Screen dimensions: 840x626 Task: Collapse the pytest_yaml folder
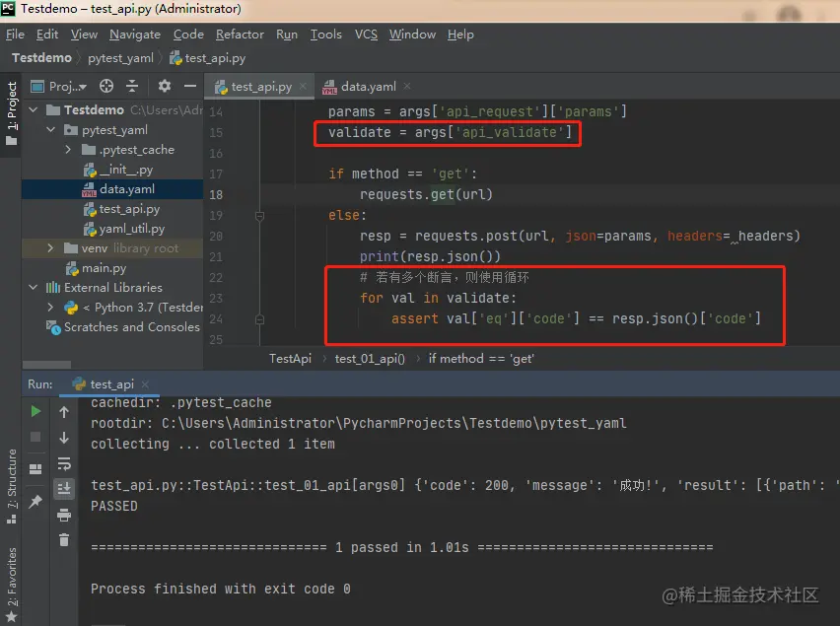tap(51, 129)
